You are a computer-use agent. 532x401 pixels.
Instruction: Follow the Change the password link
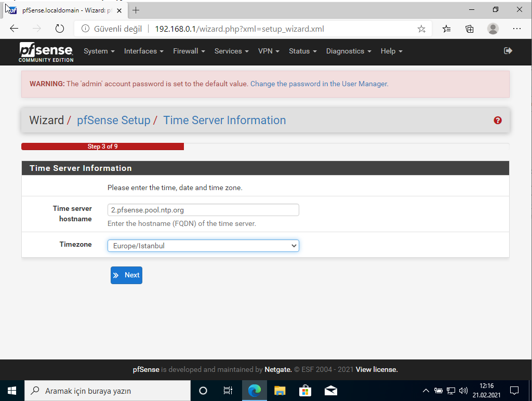coord(320,84)
